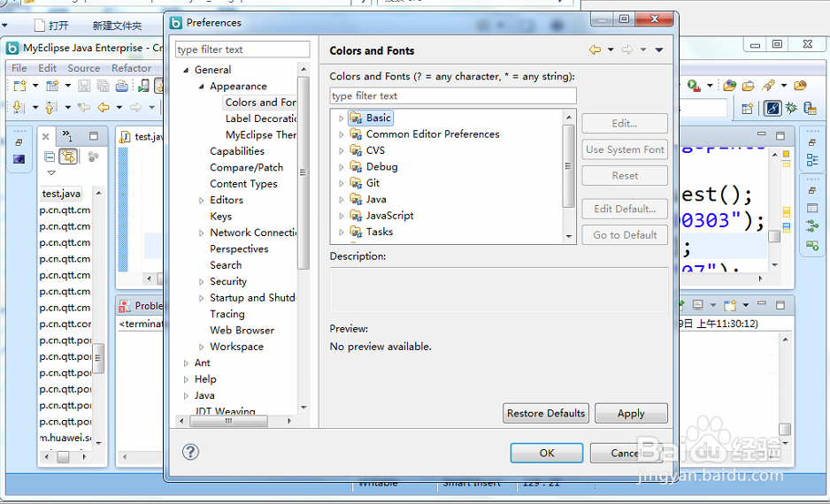The image size is (830, 504).
Task: Select the Debug folder icon
Action: point(356,166)
